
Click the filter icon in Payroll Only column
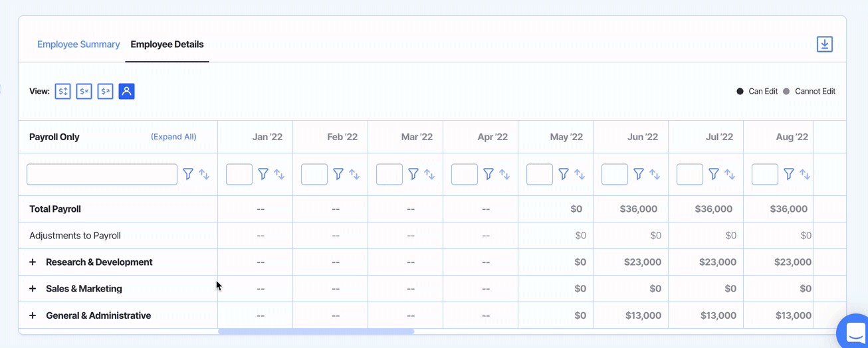pyautogui.click(x=188, y=174)
